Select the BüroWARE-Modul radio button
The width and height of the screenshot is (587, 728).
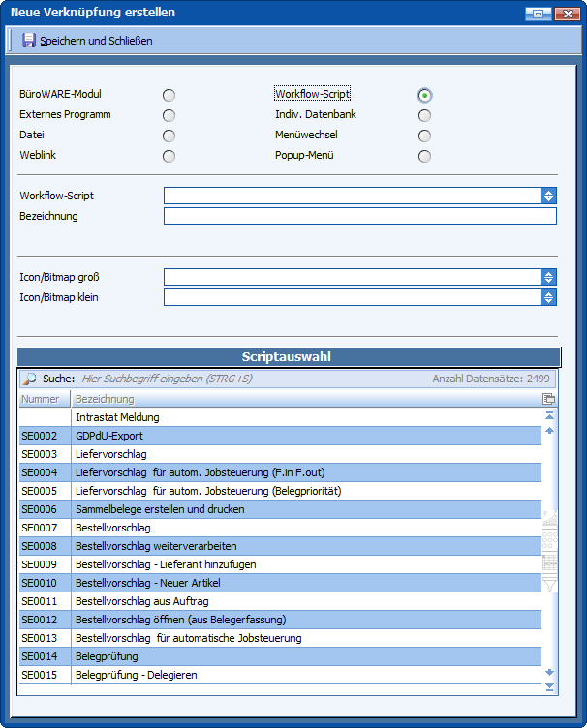click(x=170, y=95)
